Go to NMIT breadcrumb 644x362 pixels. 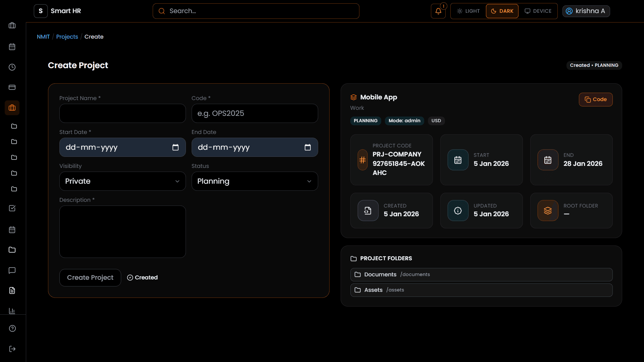[x=43, y=37]
